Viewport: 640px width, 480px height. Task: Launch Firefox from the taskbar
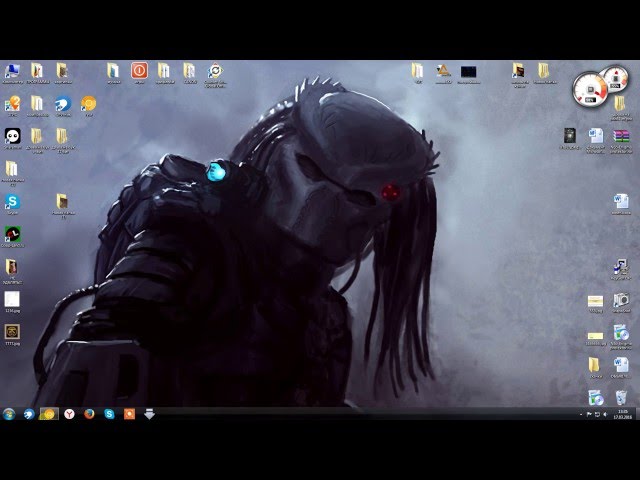click(89, 414)
